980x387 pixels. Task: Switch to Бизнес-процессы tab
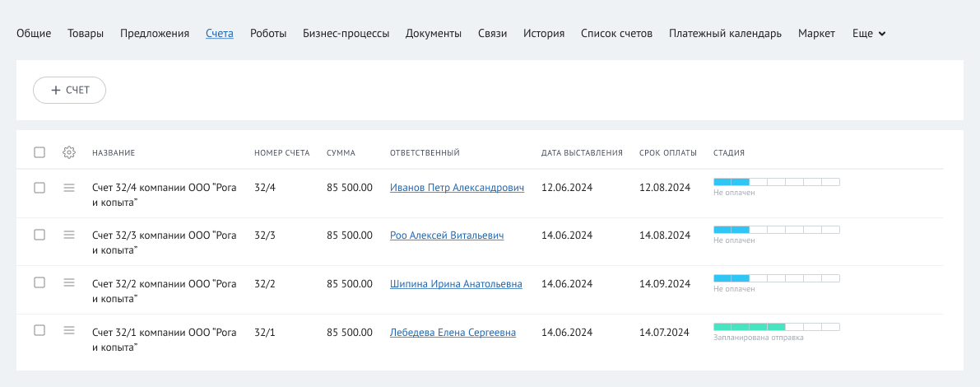[346, 34]
